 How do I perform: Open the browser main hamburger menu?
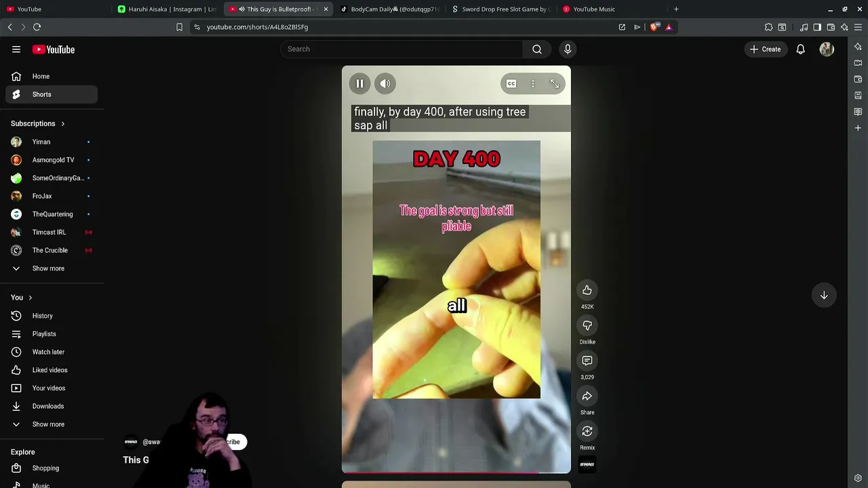point(858,27)
